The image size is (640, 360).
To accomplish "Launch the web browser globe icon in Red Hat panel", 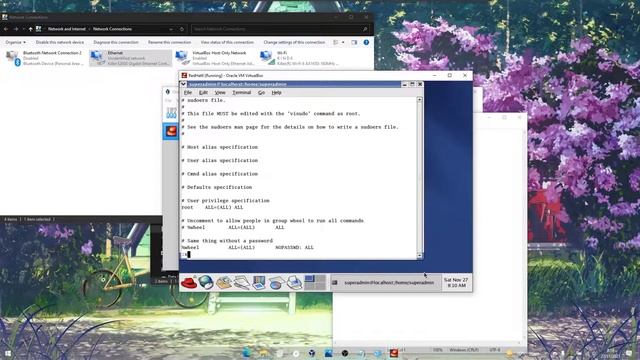I will click(206, 282).
